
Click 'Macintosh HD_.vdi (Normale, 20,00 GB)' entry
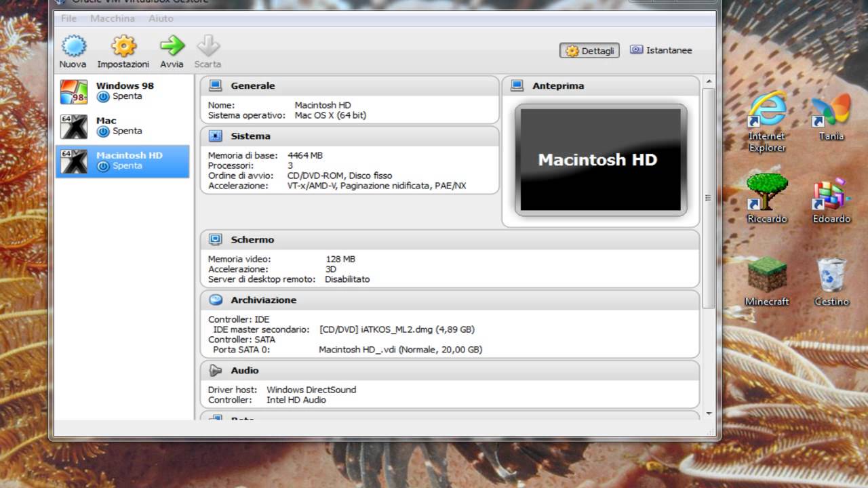tap(400, 350)
